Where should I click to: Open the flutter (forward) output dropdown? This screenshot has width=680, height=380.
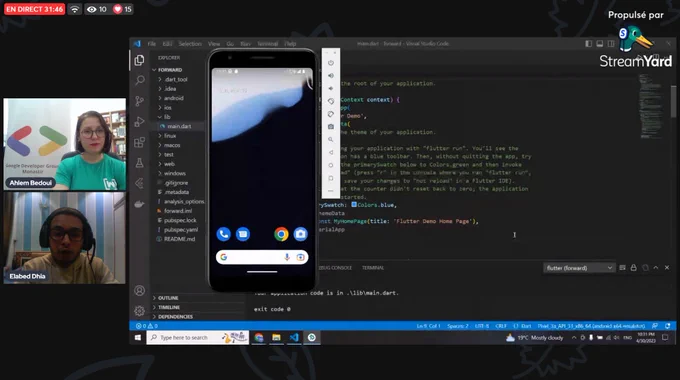point(579,268)
